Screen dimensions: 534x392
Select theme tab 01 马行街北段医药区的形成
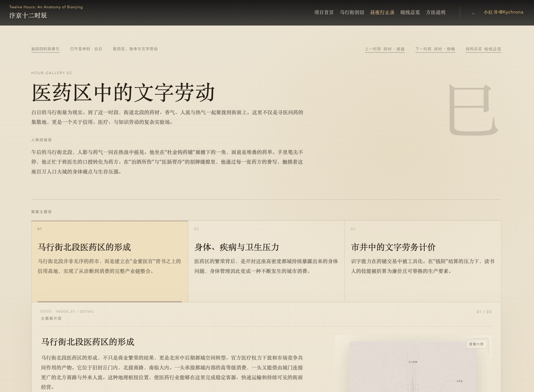[110, 261]
